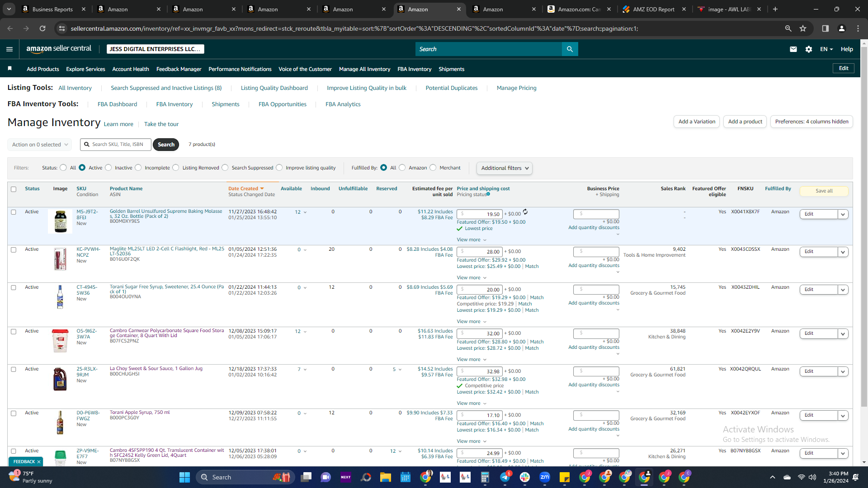Open Zoom from the taskbar
This screenshot has width=868, height=488.
(545, 477)
